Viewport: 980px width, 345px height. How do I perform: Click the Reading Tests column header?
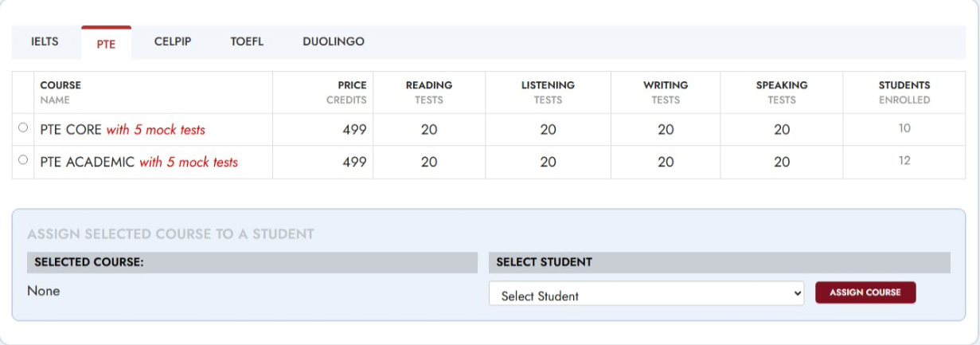point(428,92)
